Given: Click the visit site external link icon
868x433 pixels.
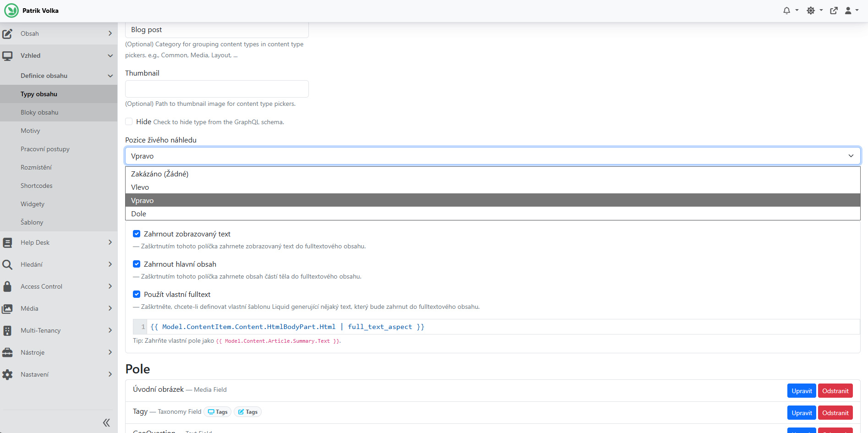Looking at the screenshot, I should click(x=834, y=11).
